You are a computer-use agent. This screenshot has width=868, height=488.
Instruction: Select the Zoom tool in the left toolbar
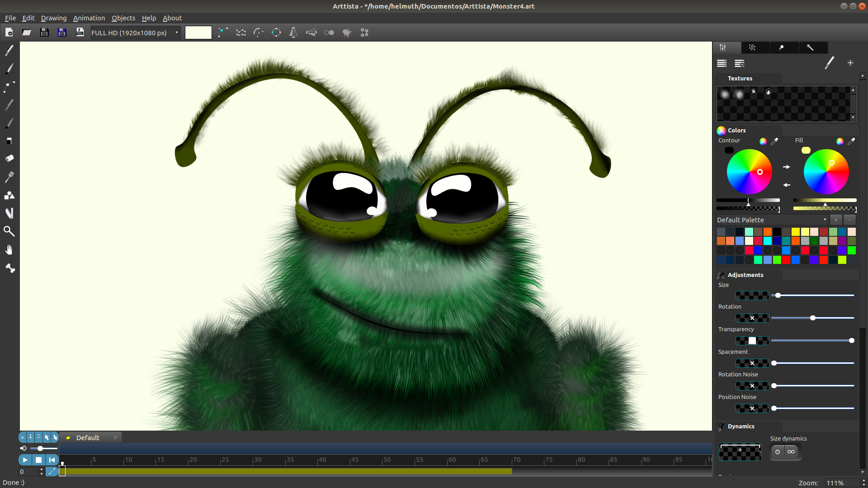coord(9,231)
